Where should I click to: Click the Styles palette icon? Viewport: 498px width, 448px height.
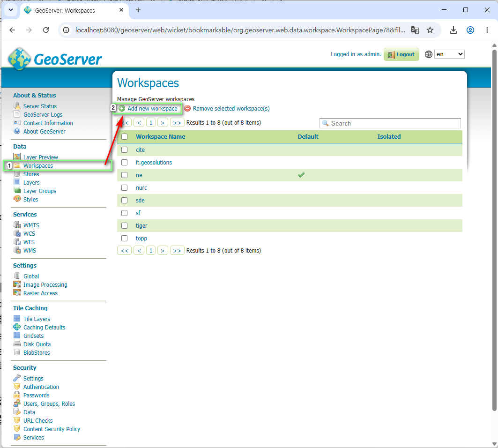click(x=17, y=199)
